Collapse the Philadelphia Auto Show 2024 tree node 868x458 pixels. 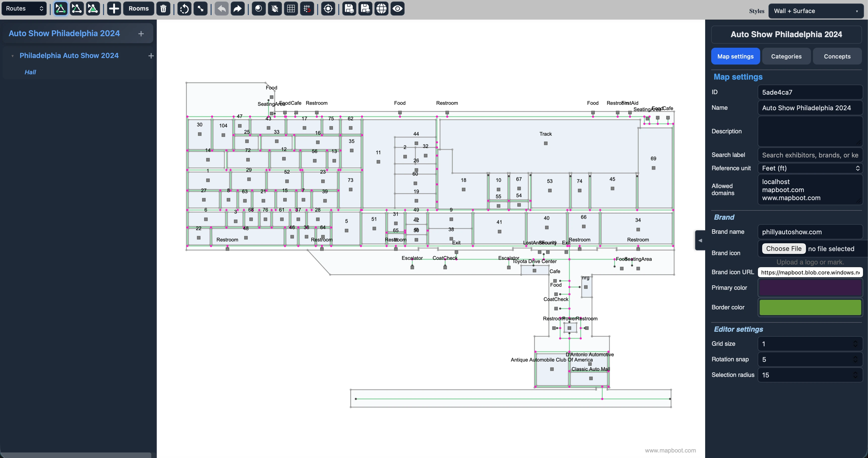[13, 56]
